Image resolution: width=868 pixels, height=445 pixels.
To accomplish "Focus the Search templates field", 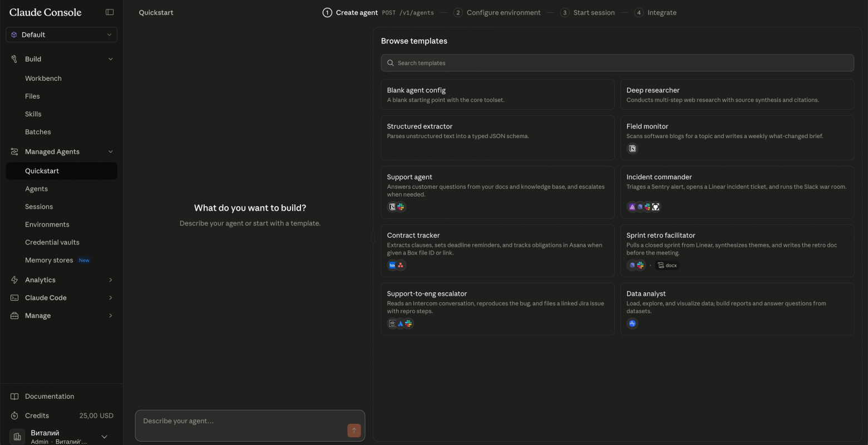I will point(617,63).
